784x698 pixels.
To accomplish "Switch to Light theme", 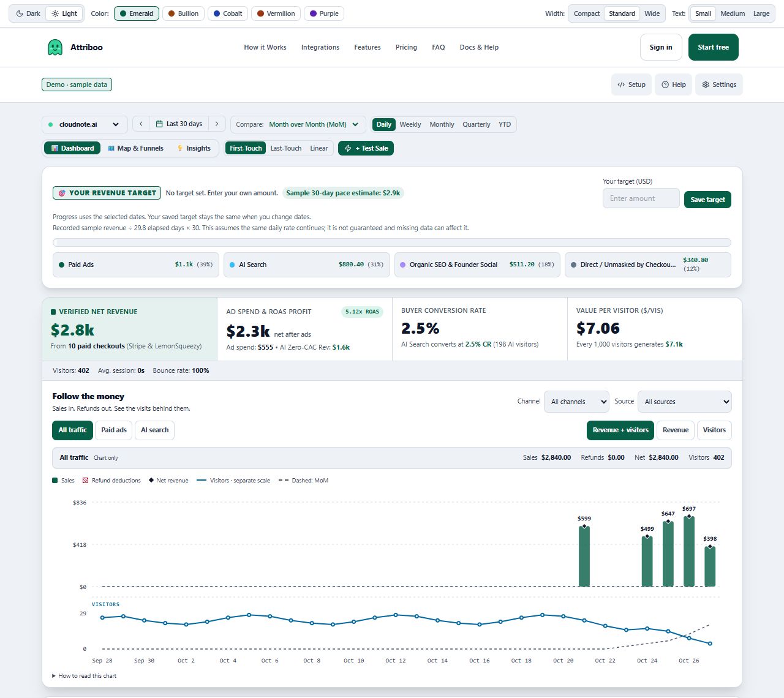I will 64,13.
